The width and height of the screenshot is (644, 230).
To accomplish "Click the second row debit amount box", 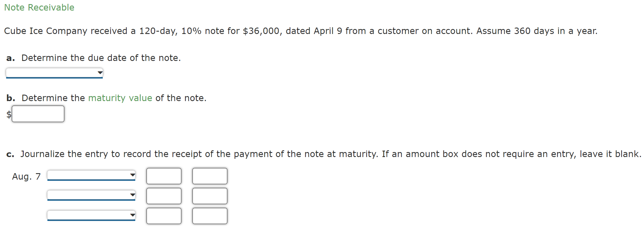I will [164, 196].
